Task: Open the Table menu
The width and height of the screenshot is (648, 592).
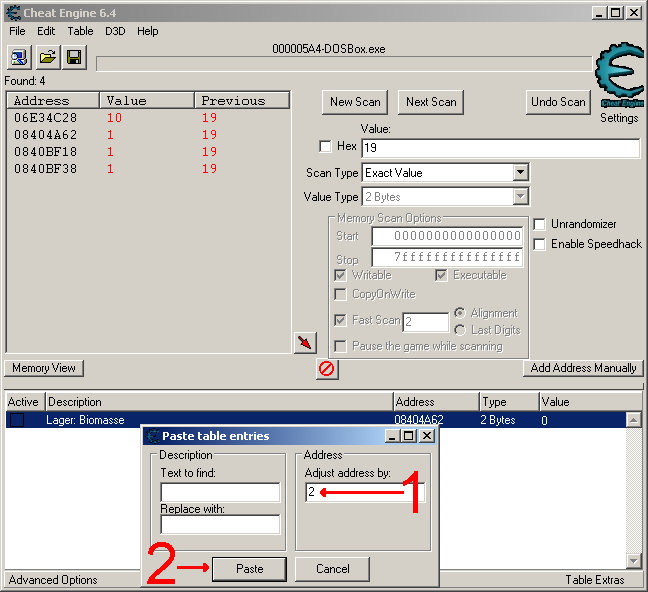Action: 80,31
